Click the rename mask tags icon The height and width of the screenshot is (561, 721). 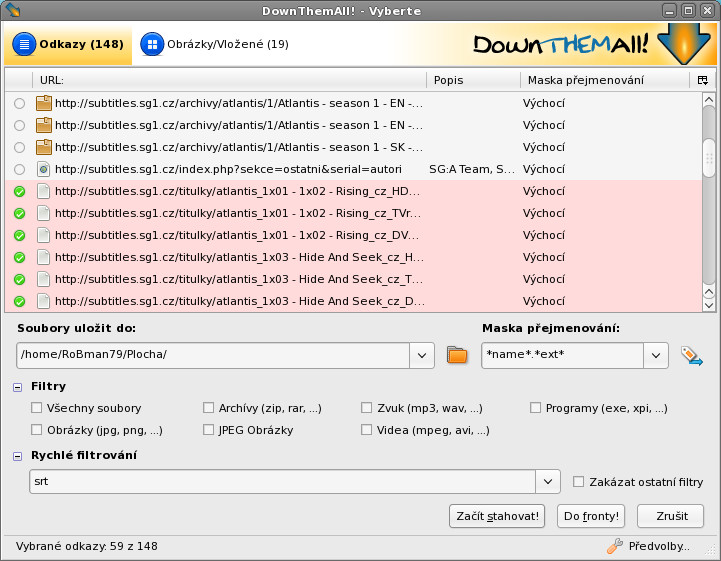pyautogui.click(x=692, y=355)
